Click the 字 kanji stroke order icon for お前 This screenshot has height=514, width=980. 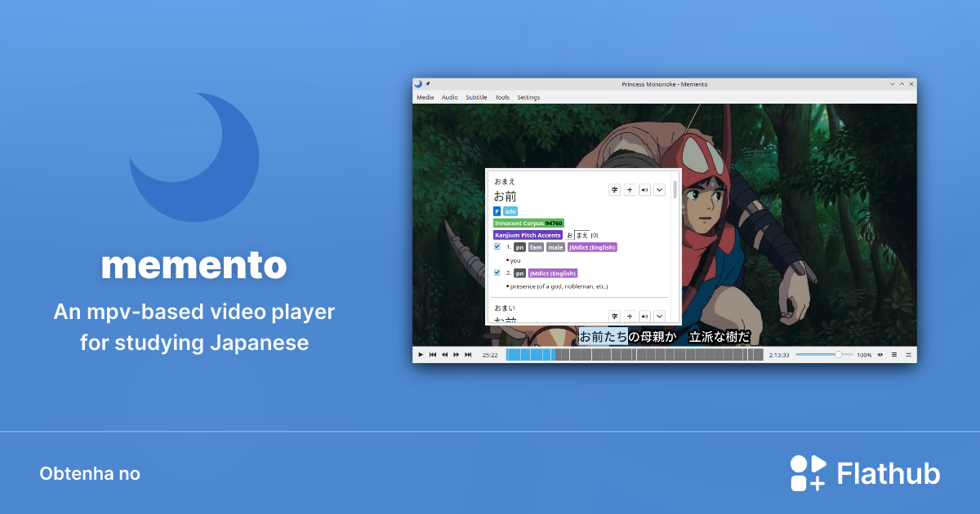(615, 189)
